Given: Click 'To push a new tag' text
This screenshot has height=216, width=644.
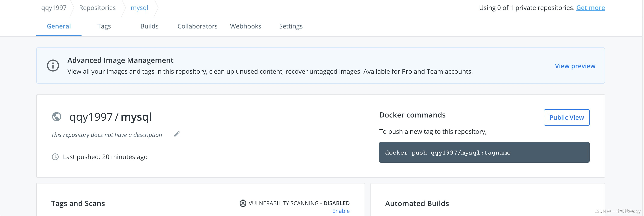Looking at the screenshot, I should tap(433, 132).
